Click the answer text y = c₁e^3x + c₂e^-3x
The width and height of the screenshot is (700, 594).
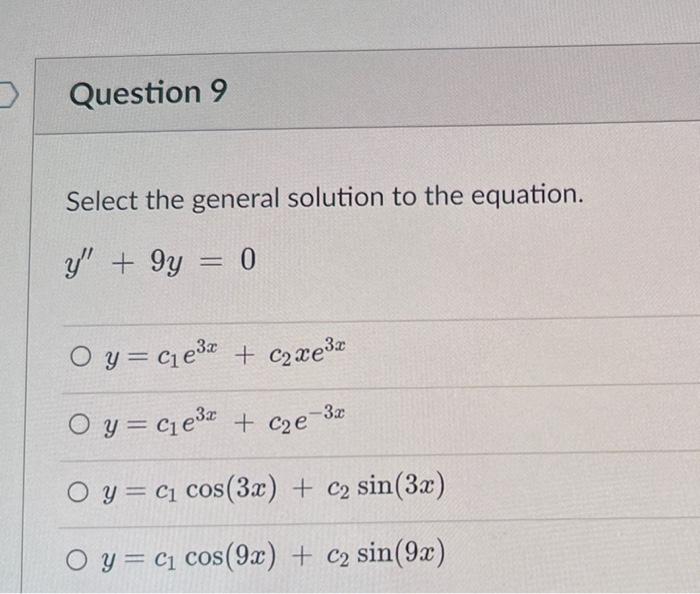pyautogui.click(x=224, y=420)
